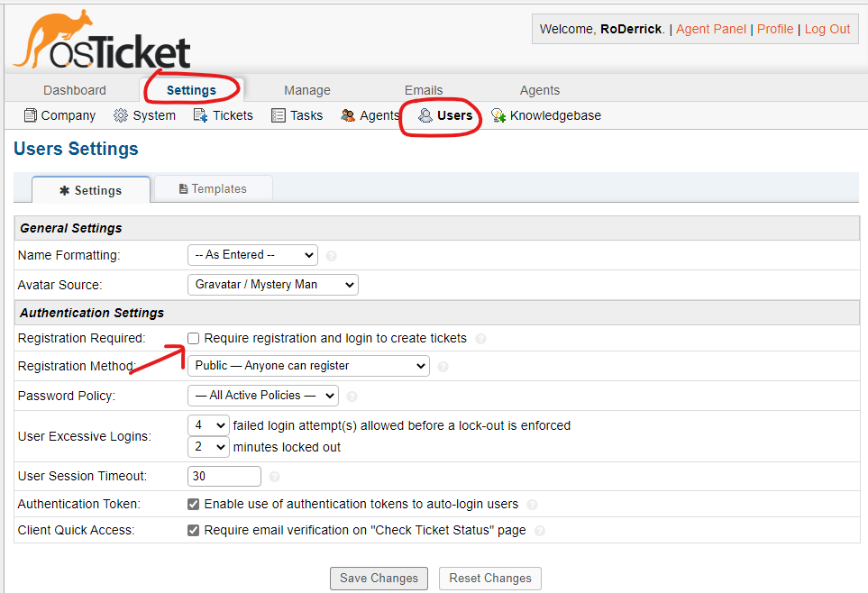
Task: Go to Knowledgebase settings submenu
Action: click(x=546, y=115)
